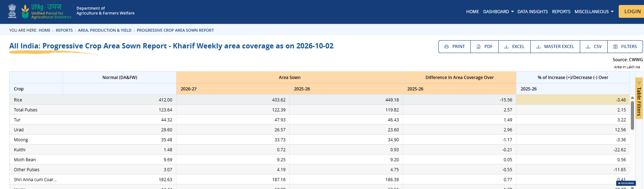The height and width of the screenshot is (189, 644).
Task: Click the 2026-27 sub-header under Area Sown
Action: coord(233,89)
